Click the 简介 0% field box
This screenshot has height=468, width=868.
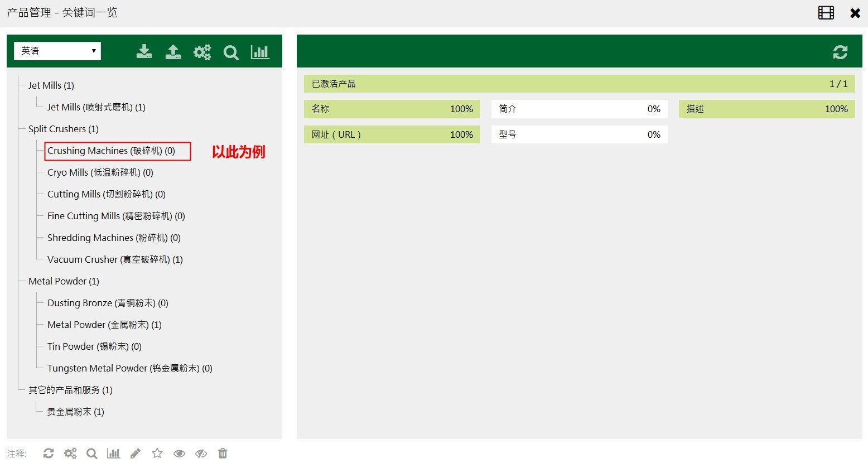579,109
